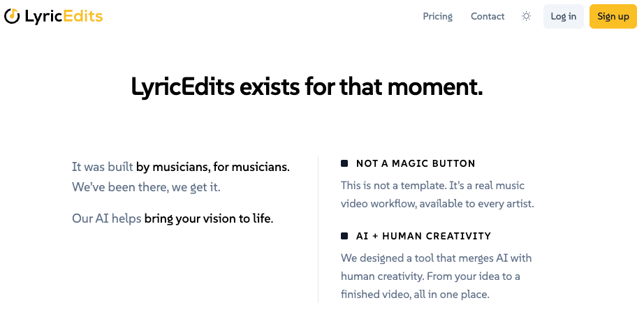Click the LyricEdits circular logo icon

(12, 16)
